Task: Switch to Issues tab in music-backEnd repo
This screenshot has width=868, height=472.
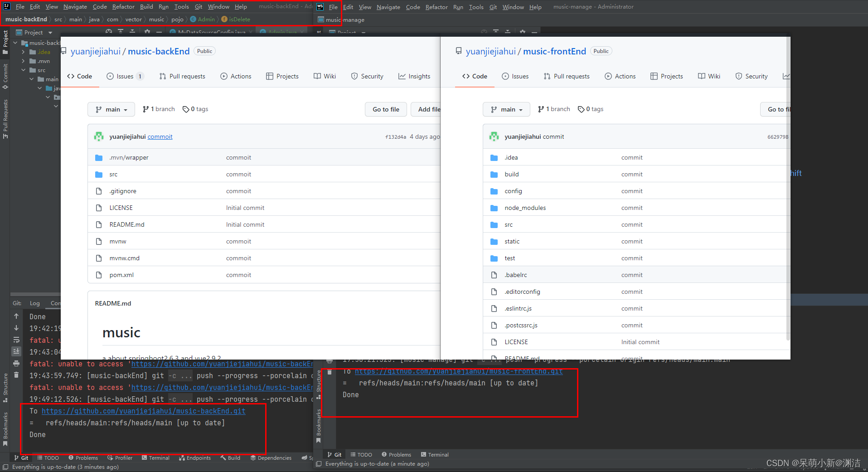Action: (x=125, y=76)
